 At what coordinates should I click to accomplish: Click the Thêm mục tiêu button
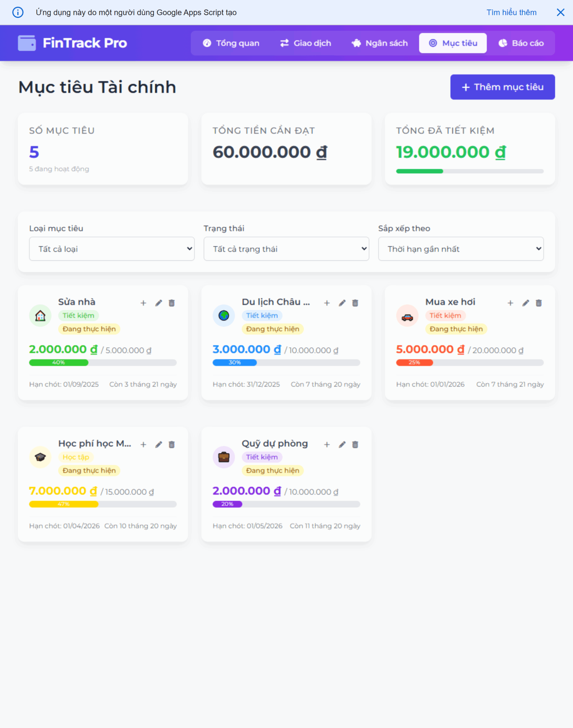point(502,87)
